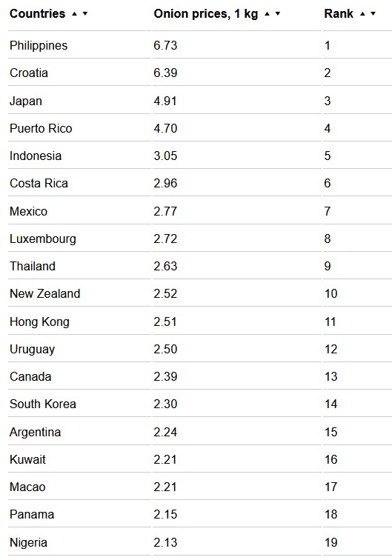Select Hong Kong price 2.51
Viewport: 392px width, 560px height.
click(x=165, y=321)
